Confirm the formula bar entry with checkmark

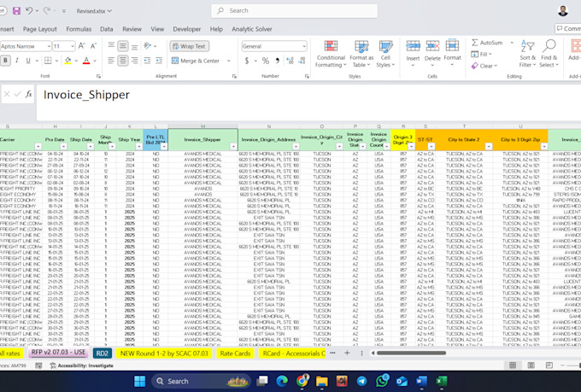(x=17, y=95)
